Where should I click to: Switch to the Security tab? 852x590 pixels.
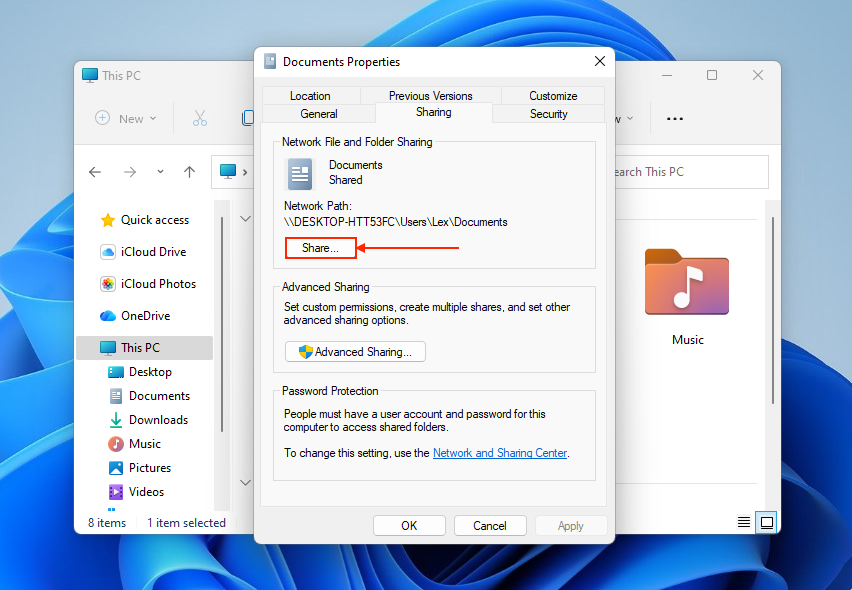(x=548, y=113)
